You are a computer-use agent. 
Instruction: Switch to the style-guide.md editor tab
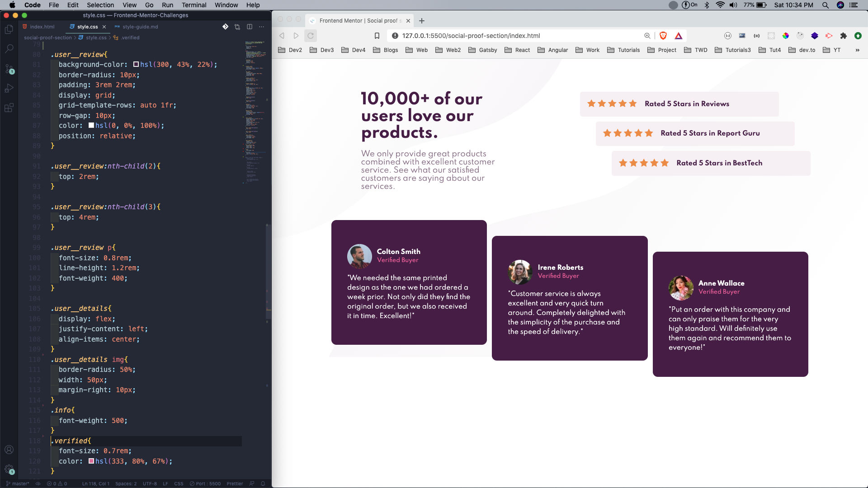137,27
